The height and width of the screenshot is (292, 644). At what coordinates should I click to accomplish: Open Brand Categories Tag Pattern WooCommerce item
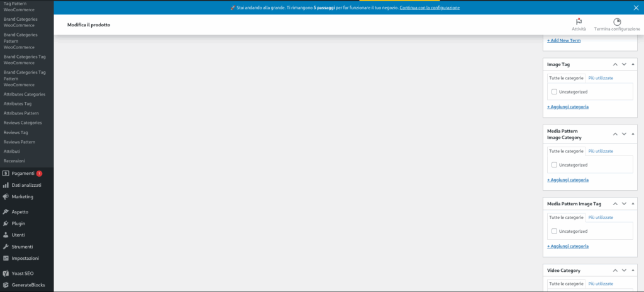coord(25,79)
